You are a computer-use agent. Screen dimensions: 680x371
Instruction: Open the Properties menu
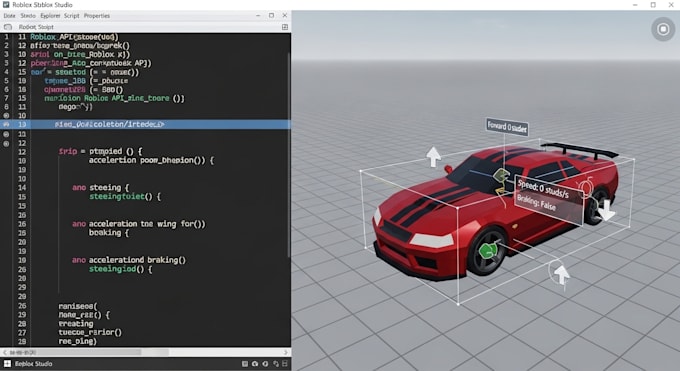(97, 16)
